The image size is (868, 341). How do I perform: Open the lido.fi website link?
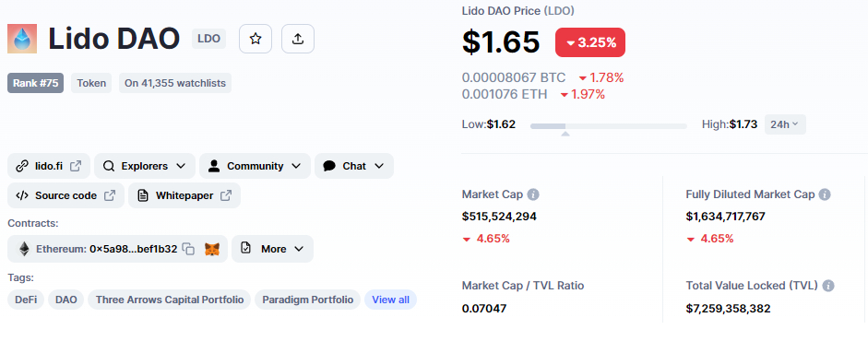tap(49, 166)
